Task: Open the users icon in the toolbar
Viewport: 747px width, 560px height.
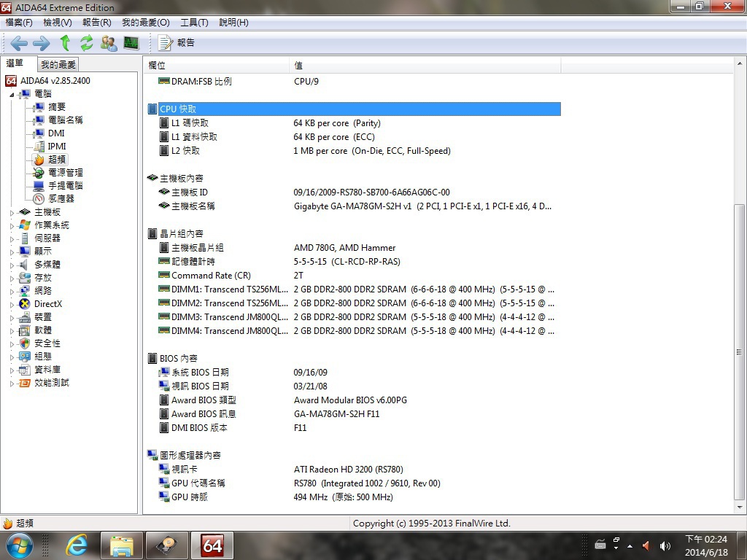Action: [109, 43]
